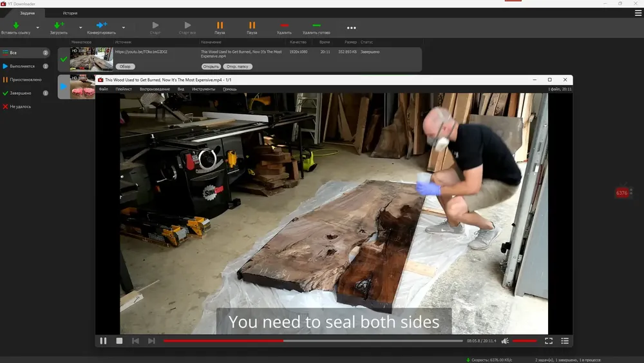Open the three-dots more options in toolbar
The image size is (644, 363).
pos(351,28)
